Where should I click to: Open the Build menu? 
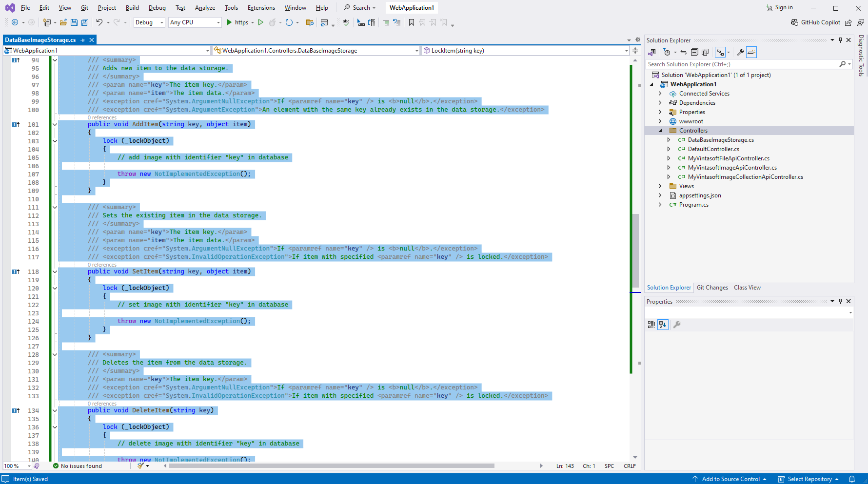tap(132, 8)
